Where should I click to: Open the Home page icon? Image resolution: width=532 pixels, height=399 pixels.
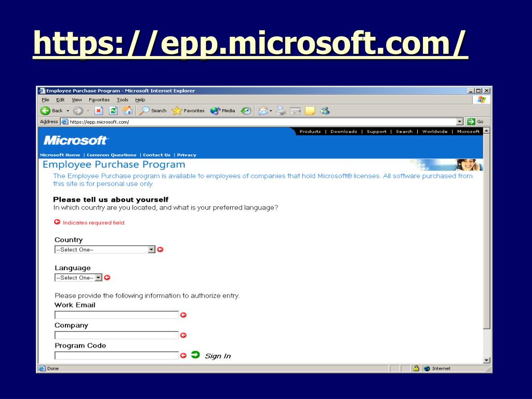(x=128, y=111)
